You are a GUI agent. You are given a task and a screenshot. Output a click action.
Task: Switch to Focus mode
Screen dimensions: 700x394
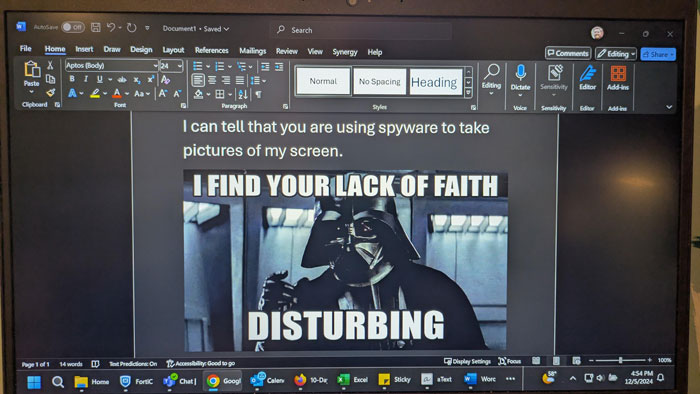[x=509, y=361]
